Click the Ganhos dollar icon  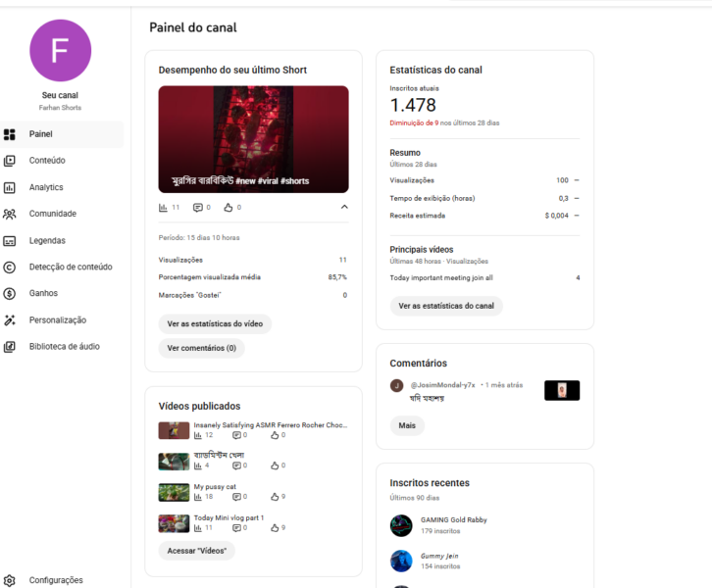pos(10,294)
